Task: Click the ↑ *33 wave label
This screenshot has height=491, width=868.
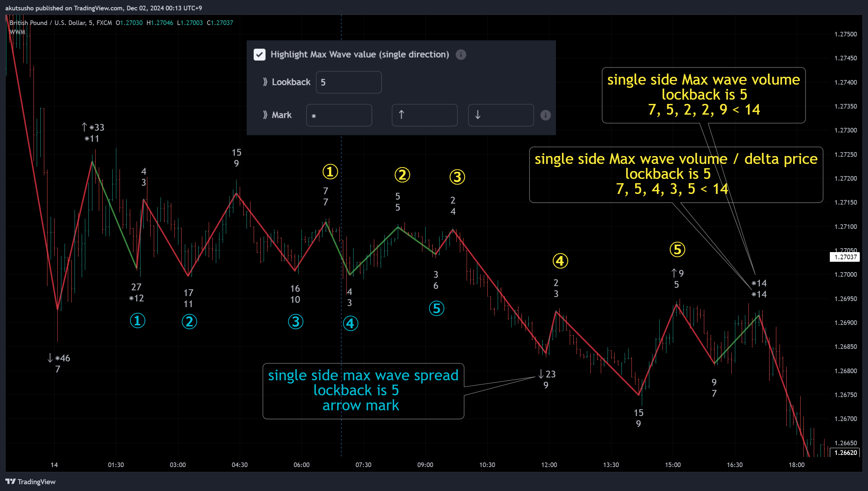Action: tap(93, 127)
